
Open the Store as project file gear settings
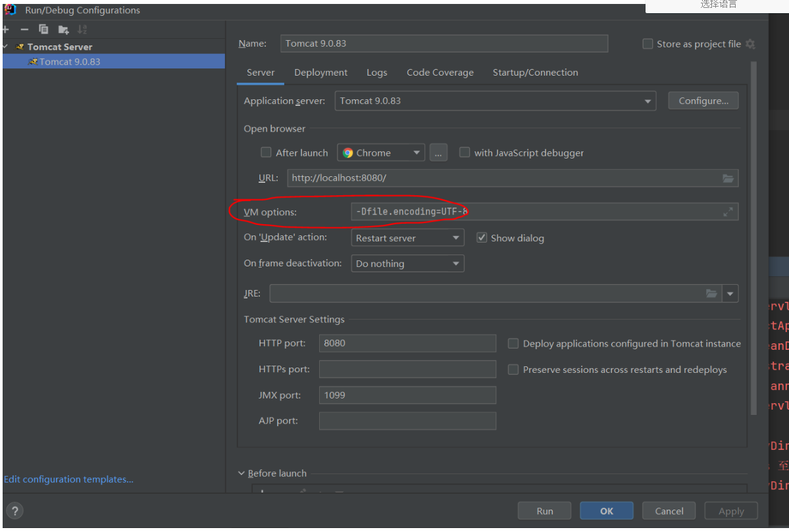click(750, 44)
